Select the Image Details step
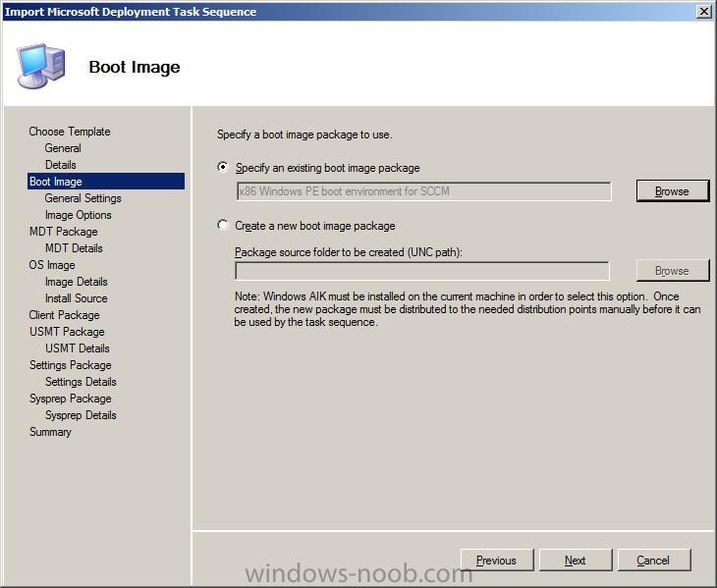The width and height of the screenshot is (717, 588). pyautogui.click(x=76, y=282)
